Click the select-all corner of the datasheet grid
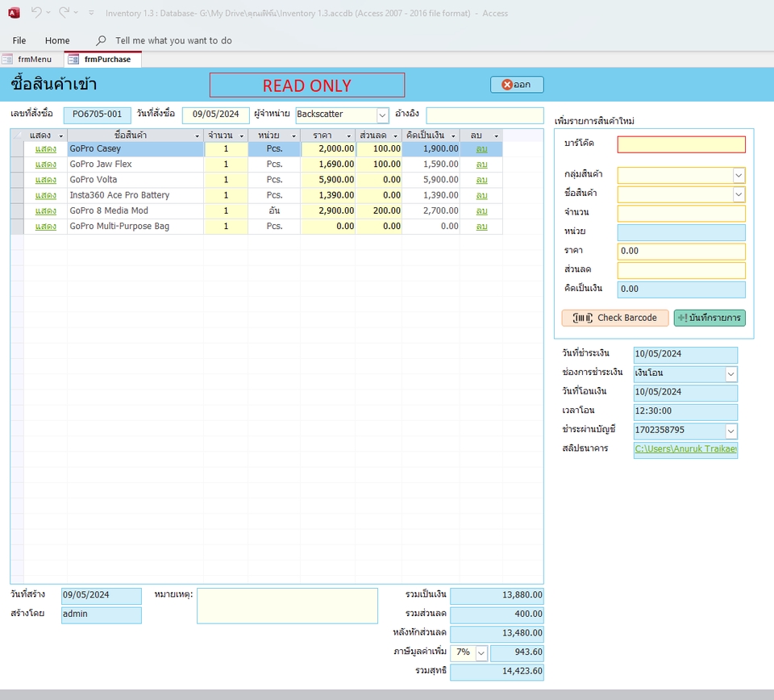 click(x=17, y=135)
